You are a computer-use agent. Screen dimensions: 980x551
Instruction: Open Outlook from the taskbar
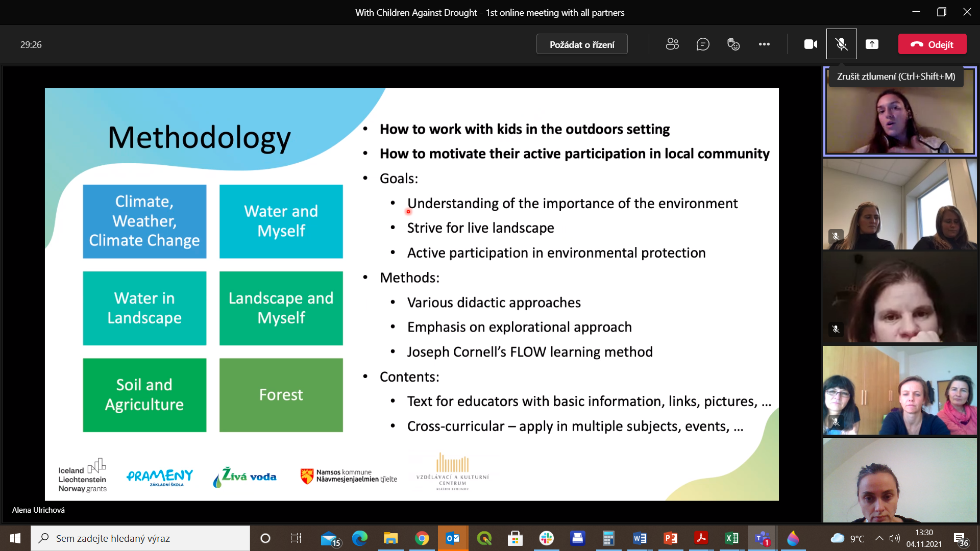tap(453, 538)
